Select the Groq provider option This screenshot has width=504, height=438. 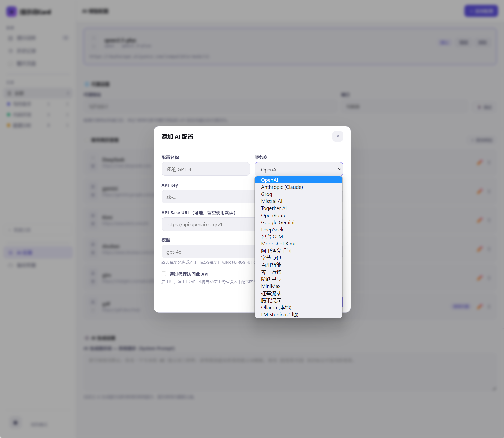pyautogui.click(x=299, y=194)
